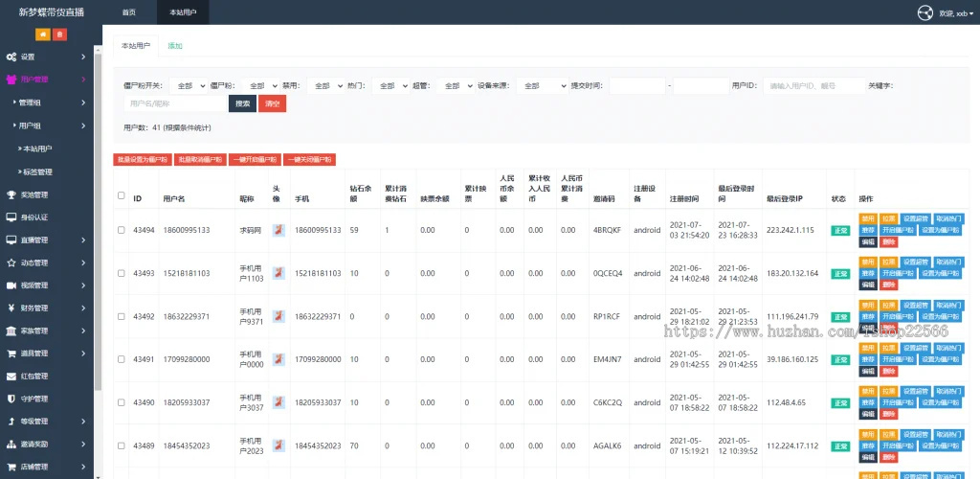Viewport: 980px width, 479px height.
Task: Click the red 清空 clear button
Action: (x=273, y=103)
